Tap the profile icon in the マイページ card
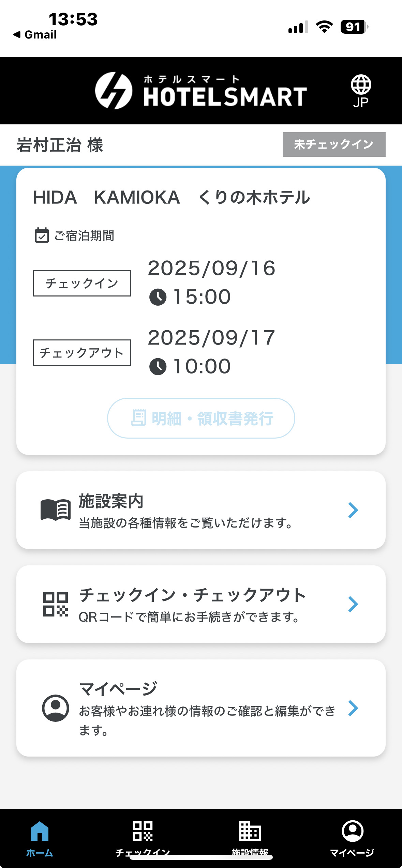The height and width of the screenshot is (868, 402). pyautogui.click(x=56, y=708)
